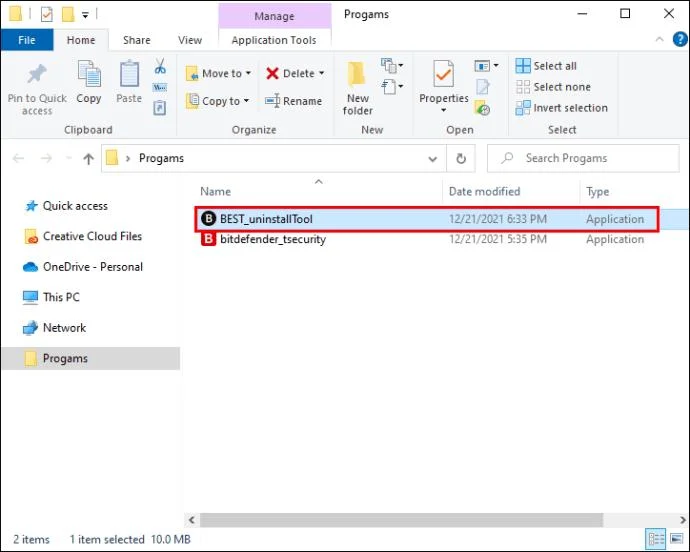The image size is (690, 552).
Task: Click the Properties checkmark icon
Action: coord(444,74)
